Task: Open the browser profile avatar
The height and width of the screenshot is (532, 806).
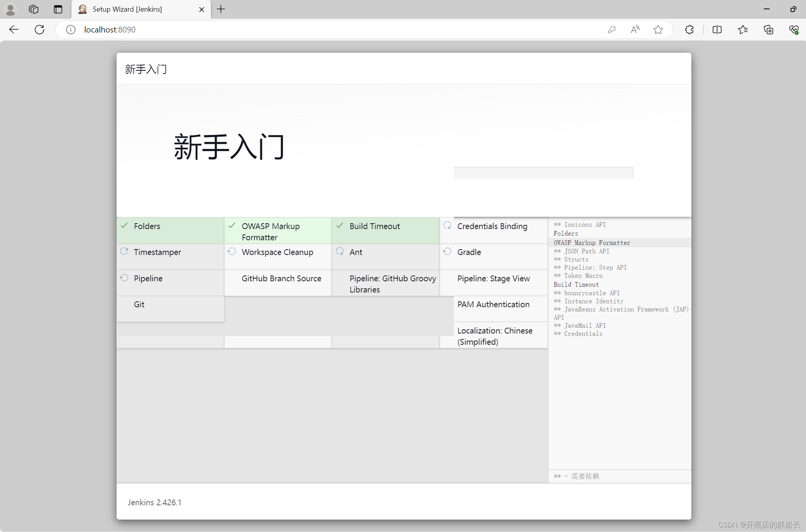Action: pos(10,9)
